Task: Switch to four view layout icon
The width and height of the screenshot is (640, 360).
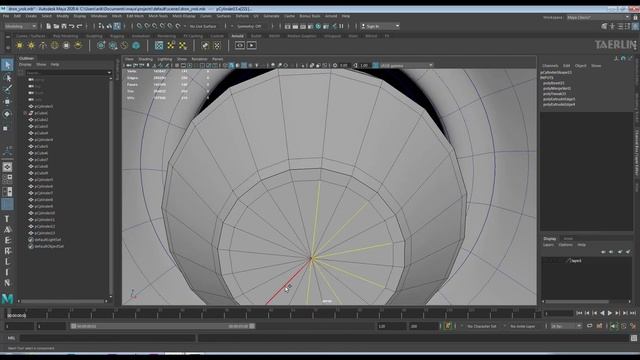Action: tap(7, 178)
